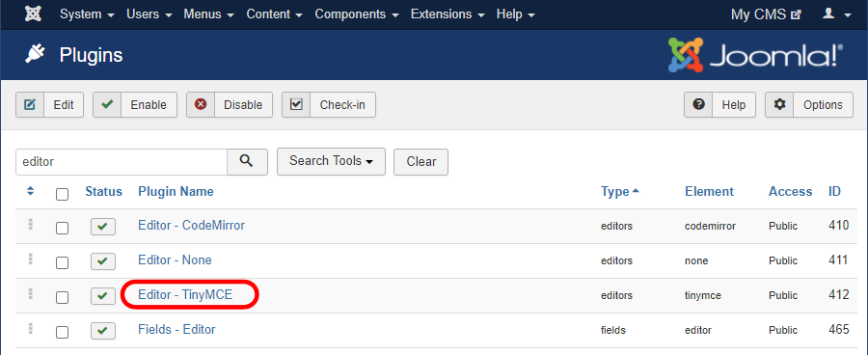Click the tinymce element cell

[x=703, y=296]
